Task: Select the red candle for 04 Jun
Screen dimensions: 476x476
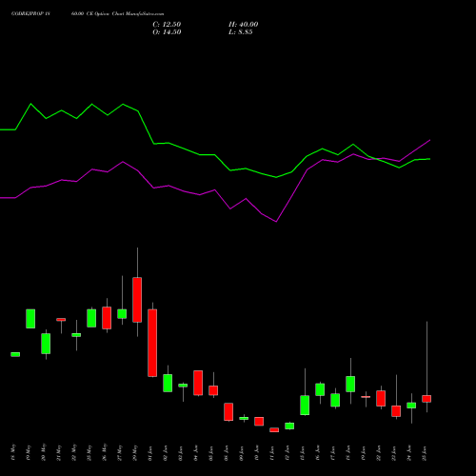Action: 198,383
